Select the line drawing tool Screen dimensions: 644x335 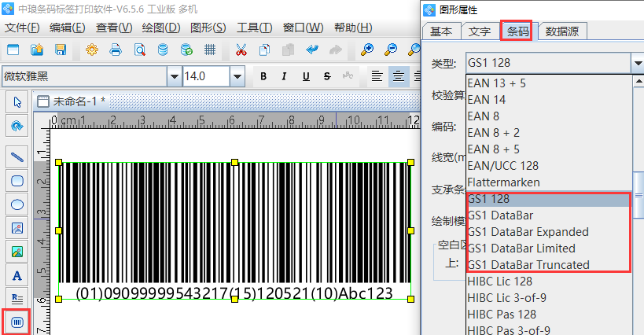point(17,156)
